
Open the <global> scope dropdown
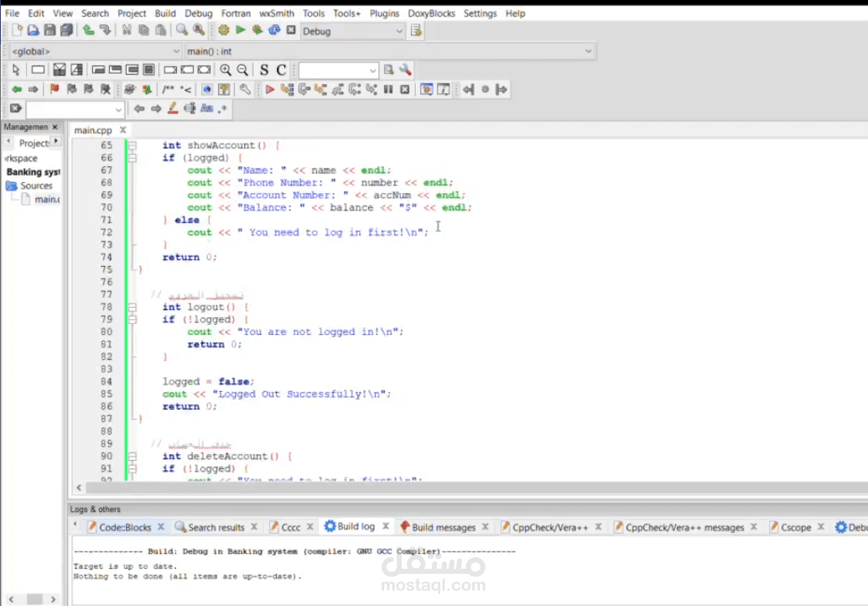(175, 51)
